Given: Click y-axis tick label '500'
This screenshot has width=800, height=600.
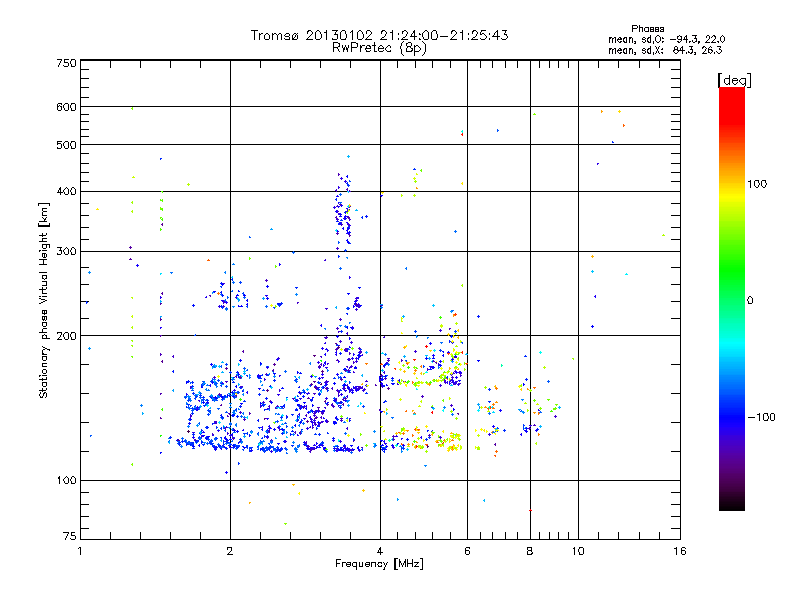Looking at the screenshot, I should click(66, 145).
